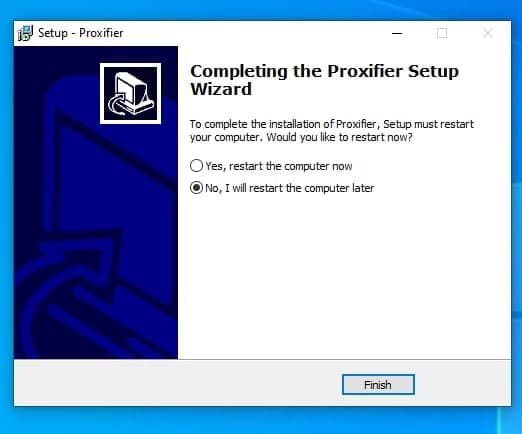
Task: Click the word "Wizard" in the heading
Action: tap(221, 89)
